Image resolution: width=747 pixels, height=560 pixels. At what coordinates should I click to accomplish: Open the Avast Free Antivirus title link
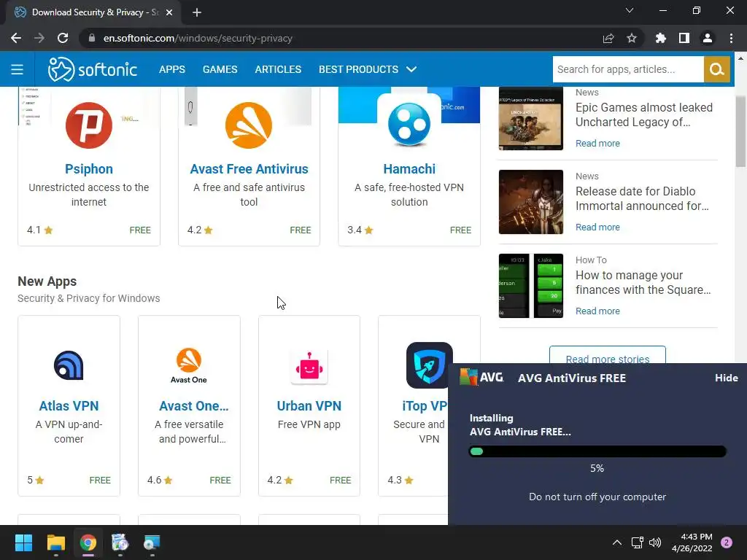[249, 169]
